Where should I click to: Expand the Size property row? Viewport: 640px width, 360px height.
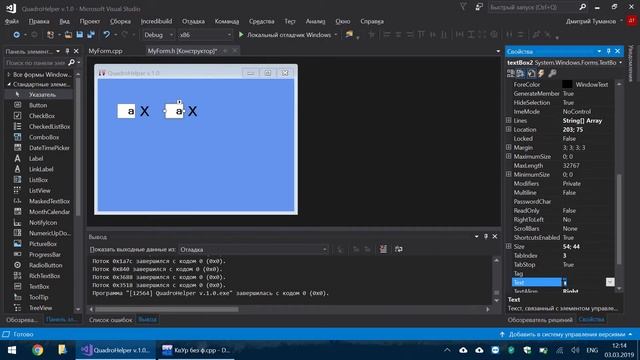click(509, 247)
